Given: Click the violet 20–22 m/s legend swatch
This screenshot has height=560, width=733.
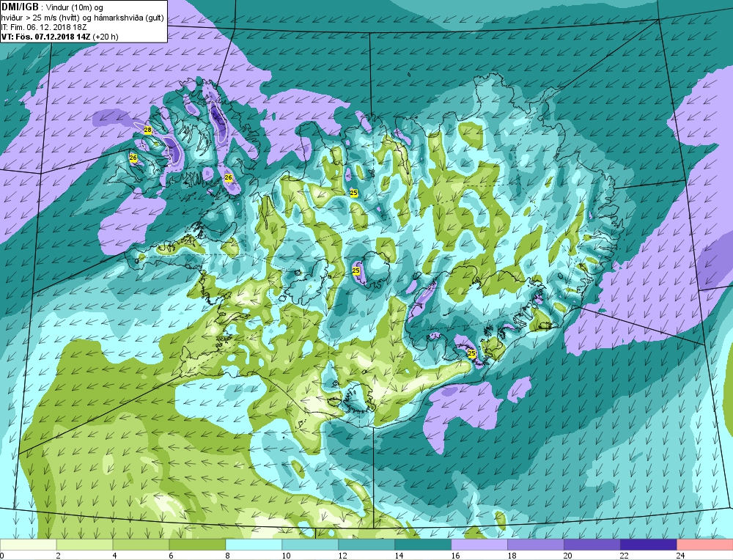Looking at the screenshot, I should 592,545.
